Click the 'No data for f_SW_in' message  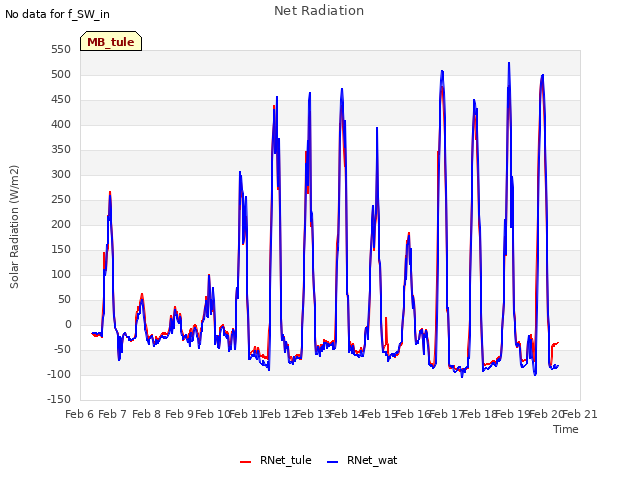(x=57, y=14)
